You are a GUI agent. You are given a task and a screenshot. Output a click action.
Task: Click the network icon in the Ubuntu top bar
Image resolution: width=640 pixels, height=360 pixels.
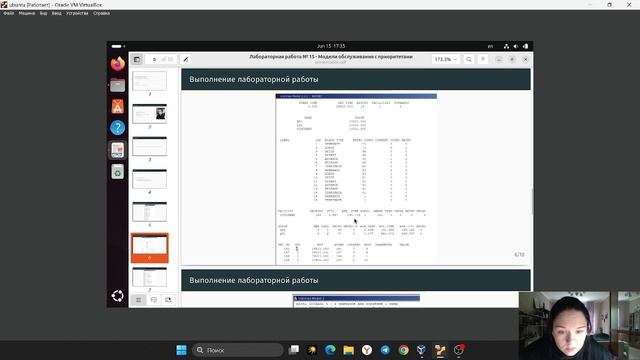[x=506, y=46]
